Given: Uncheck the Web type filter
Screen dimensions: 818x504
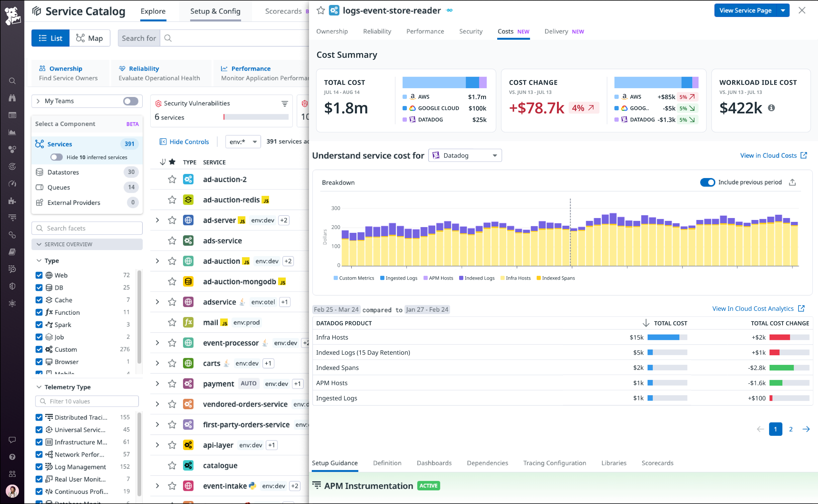Looking at the screenshot, I should pos(39,275).
